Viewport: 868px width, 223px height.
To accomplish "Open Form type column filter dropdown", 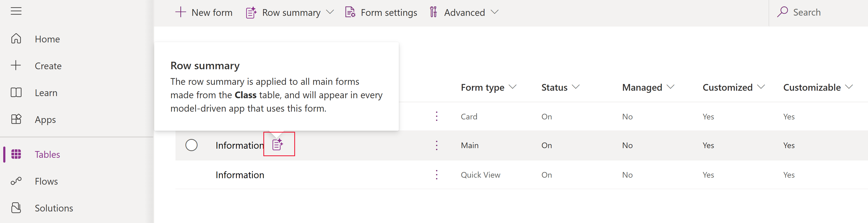I will pyautogui.click(x=512, y=87).
